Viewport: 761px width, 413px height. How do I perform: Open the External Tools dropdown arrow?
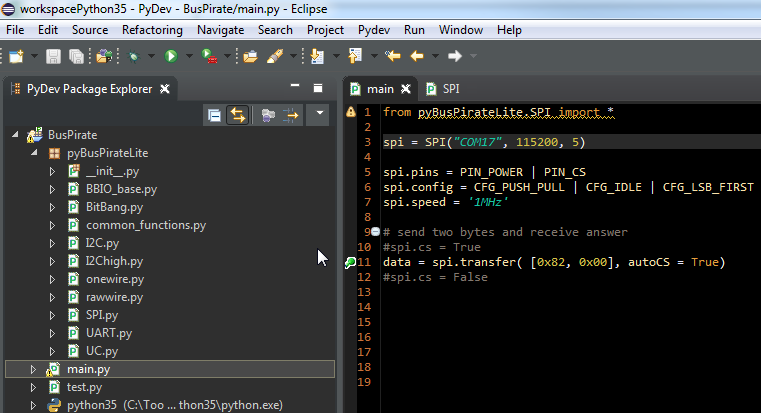pyautogui.click(x=227, y=56)
